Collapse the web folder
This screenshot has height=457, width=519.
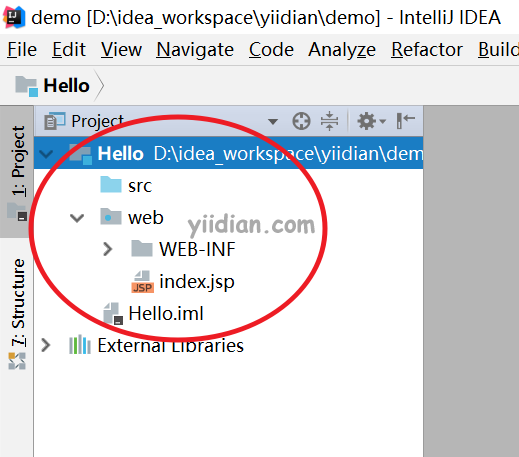pos(77,218)
